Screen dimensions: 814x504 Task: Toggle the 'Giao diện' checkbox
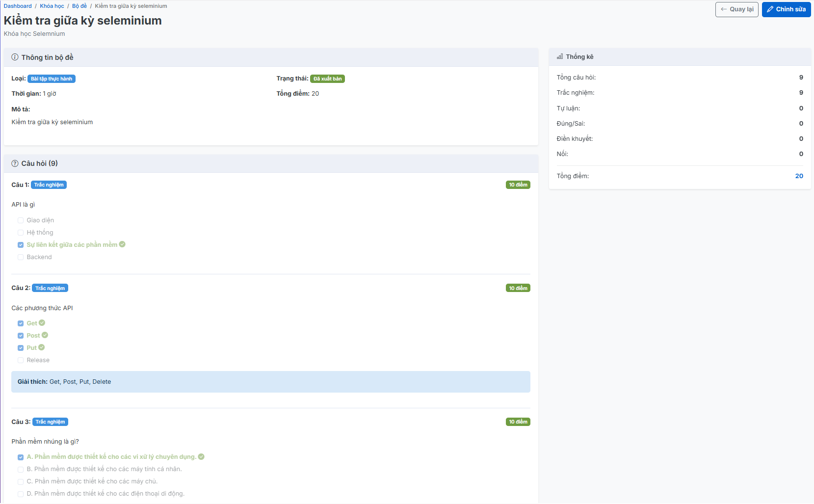click(x=21, y=220)
